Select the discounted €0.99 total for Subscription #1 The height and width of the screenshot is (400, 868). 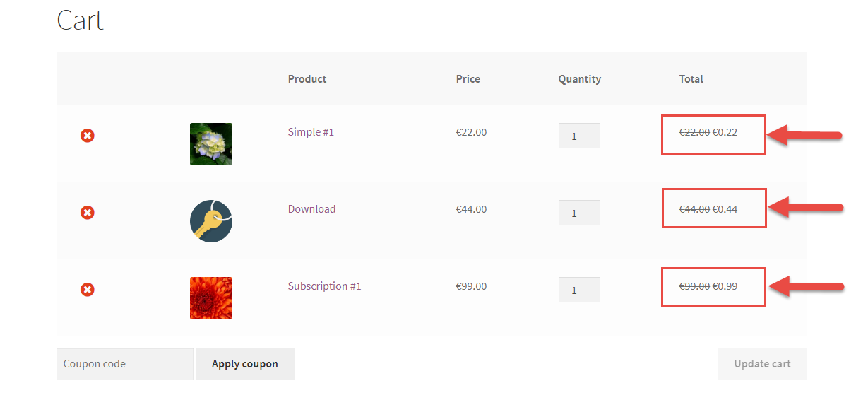(725, 286)
